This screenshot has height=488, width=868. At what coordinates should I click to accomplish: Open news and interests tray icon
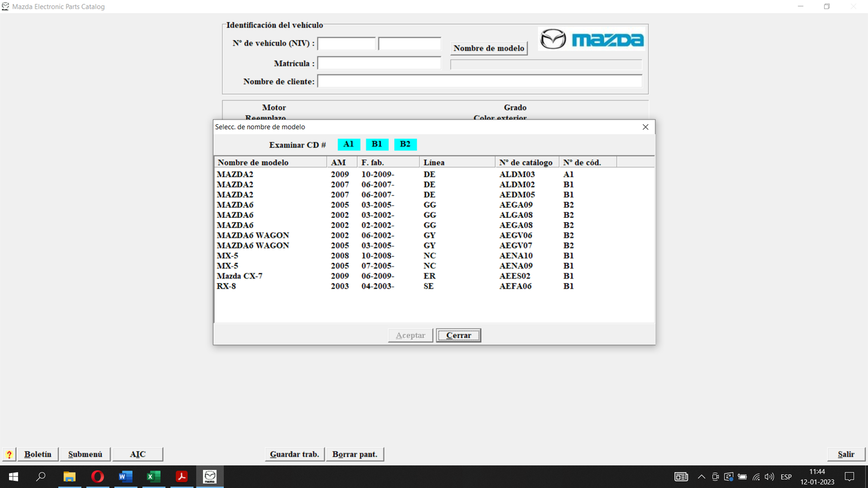click(x=681, y=477)
